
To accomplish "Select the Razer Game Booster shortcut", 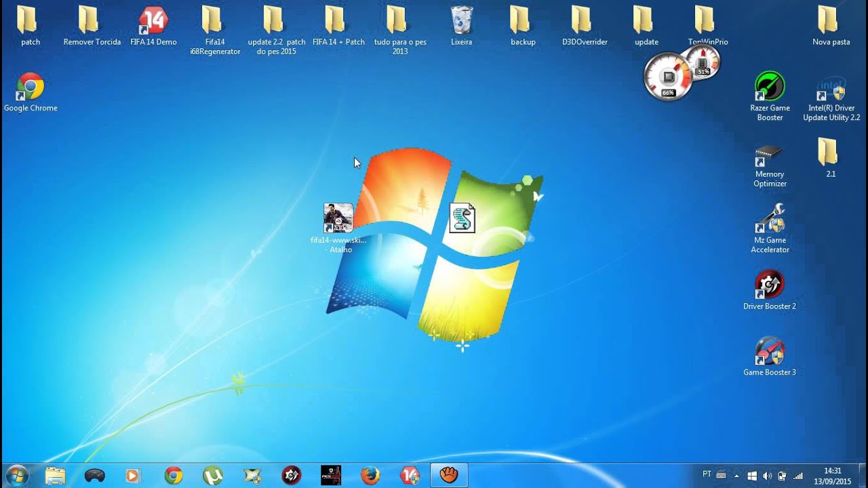I will 770,96.
